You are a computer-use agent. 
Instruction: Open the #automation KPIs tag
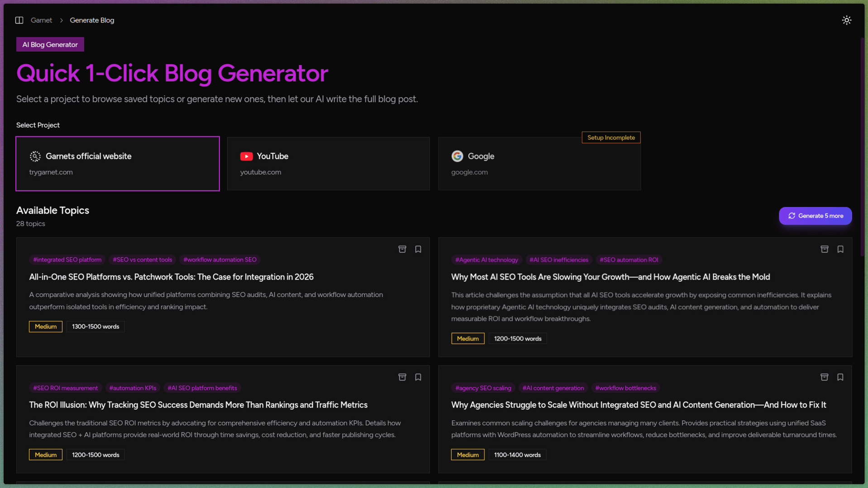133,388
